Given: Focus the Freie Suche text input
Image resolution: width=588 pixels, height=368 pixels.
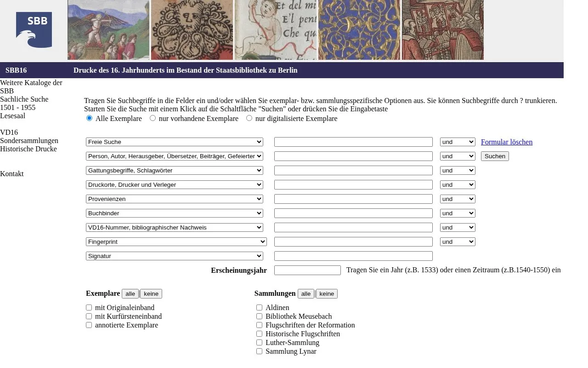Looking at the screenshot, I should [353, 142].
